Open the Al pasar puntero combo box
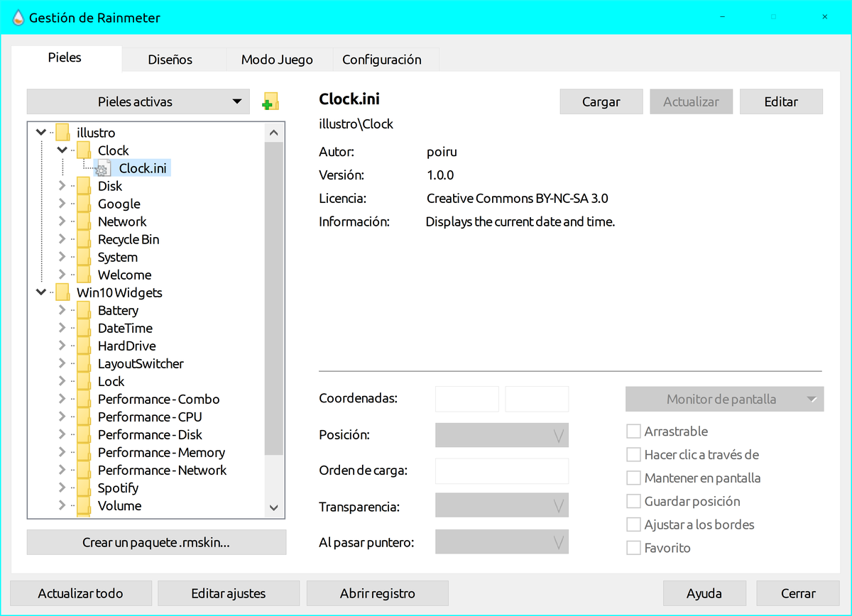Image resolution: width=852 pixels, height=616 pixels. (x=502, y=542)
